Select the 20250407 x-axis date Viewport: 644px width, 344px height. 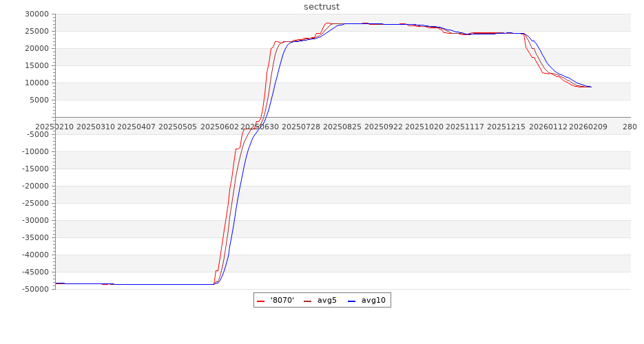(136, 127)
